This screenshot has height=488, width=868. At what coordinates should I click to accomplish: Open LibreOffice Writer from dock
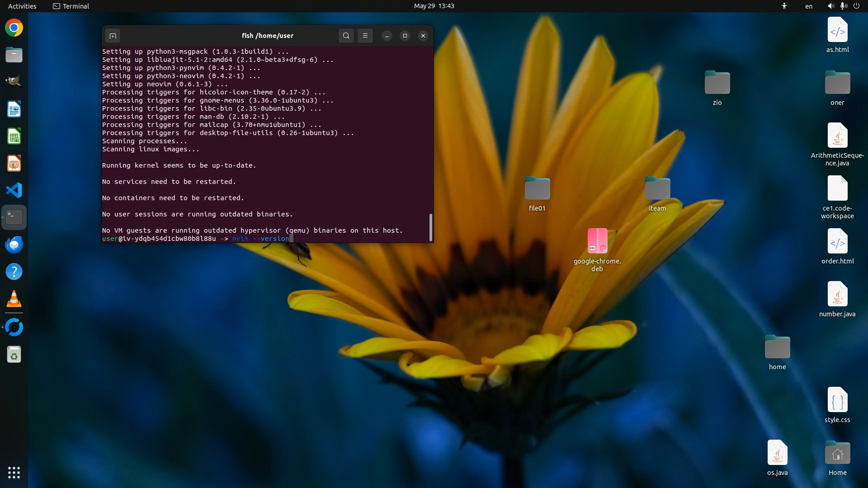tap(14, 109)
